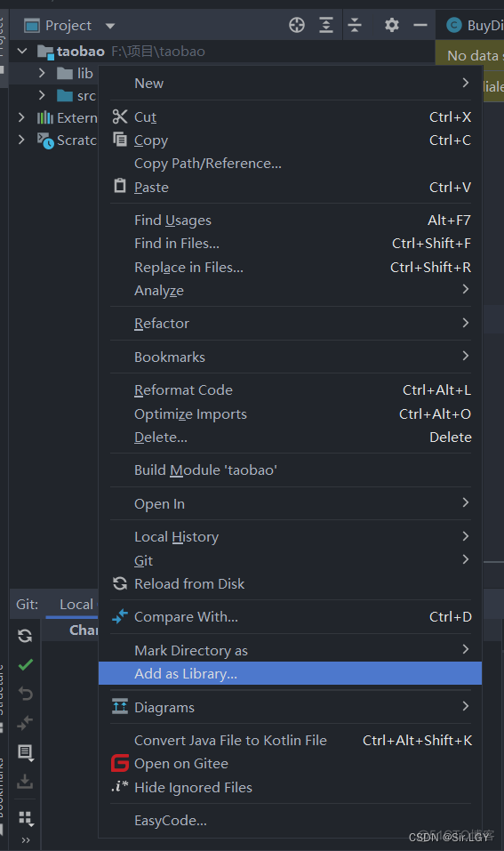
Task: Click the Collapse All icon in Project toolbar
Action: tap(355, 25)
